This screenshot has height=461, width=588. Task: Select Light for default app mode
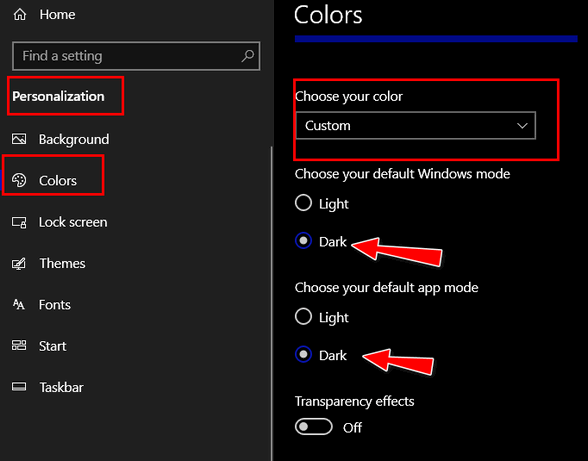click(303, 317)
